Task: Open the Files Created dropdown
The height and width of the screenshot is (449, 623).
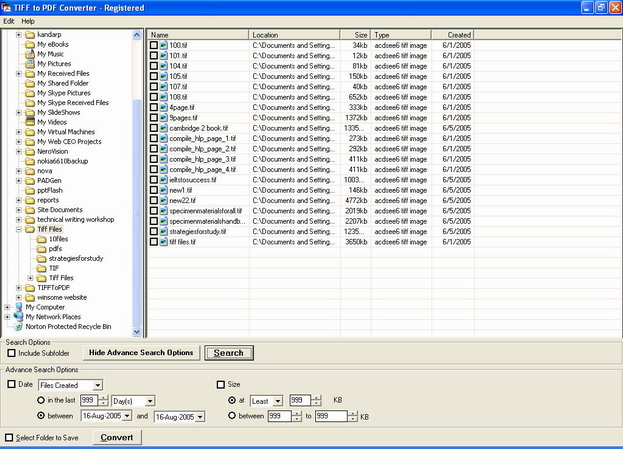Action: [97, 385]
